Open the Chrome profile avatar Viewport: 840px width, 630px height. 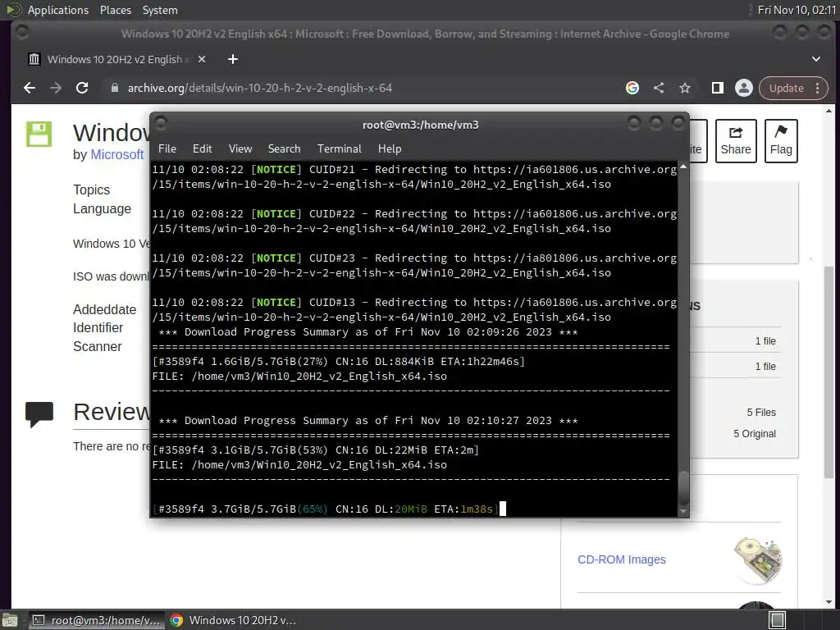[x=743, y=88]
